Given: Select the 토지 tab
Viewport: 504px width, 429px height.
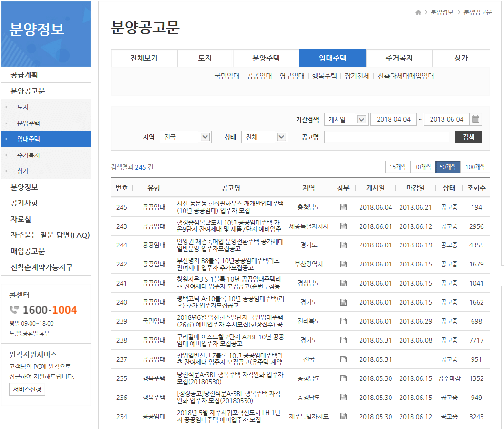Looking at the screenshot, I should coord(205,58).
